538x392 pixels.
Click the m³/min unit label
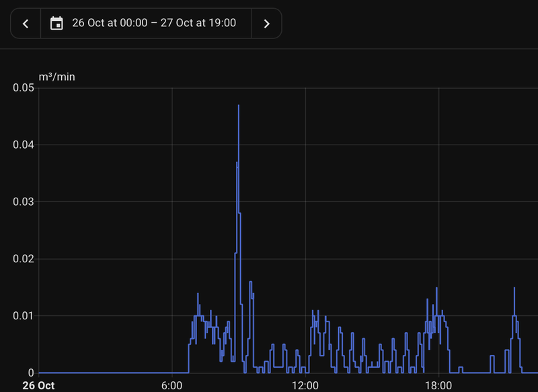[x=56, y=77]
